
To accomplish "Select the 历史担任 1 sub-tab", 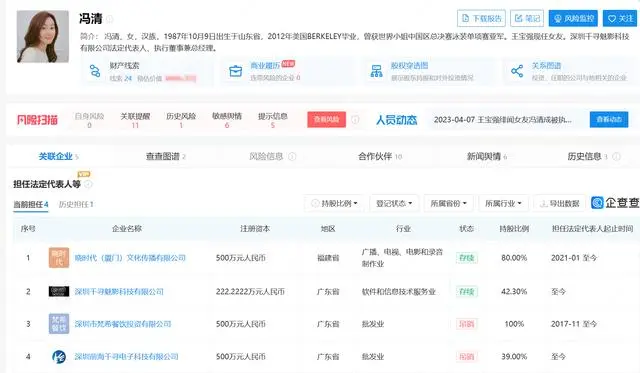I will coord(76,204).
